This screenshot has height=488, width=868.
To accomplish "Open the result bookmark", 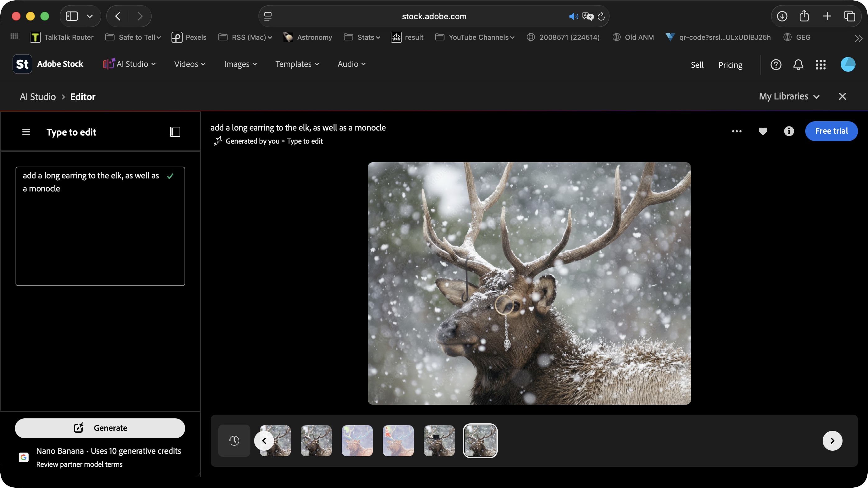I will (x=407, y=37).
